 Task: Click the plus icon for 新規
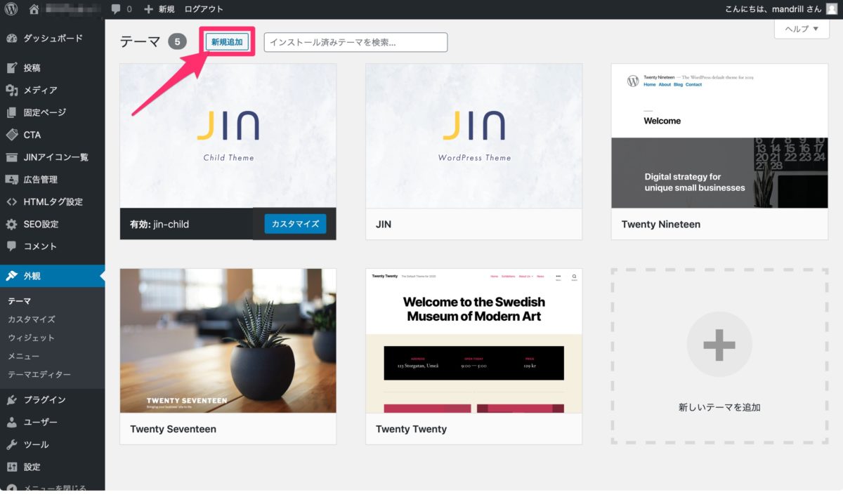pos(148,9)
